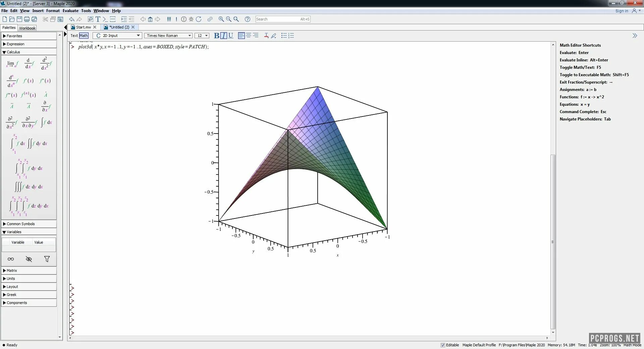The width and height of the screenshot is (644, 349).
Task: Open a file using the folder icon
Action: [12, 19]
